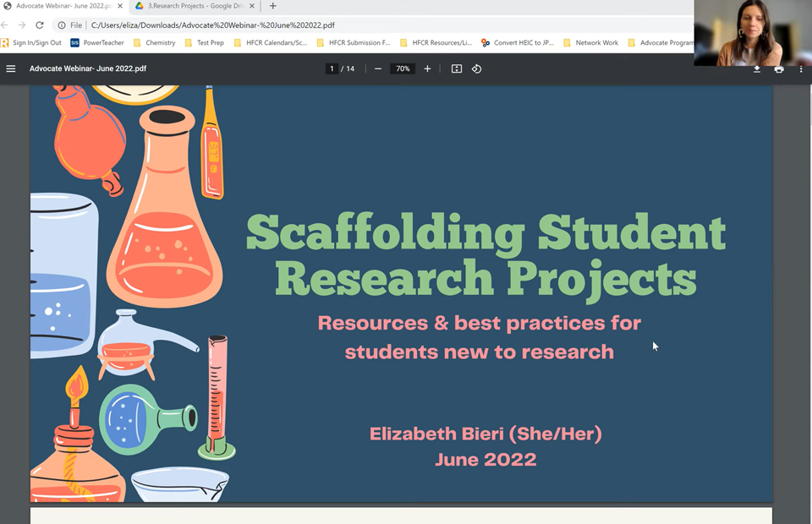Expand the Advocate Programs bookmark folder
812x524 pixels.
[665, 42]
